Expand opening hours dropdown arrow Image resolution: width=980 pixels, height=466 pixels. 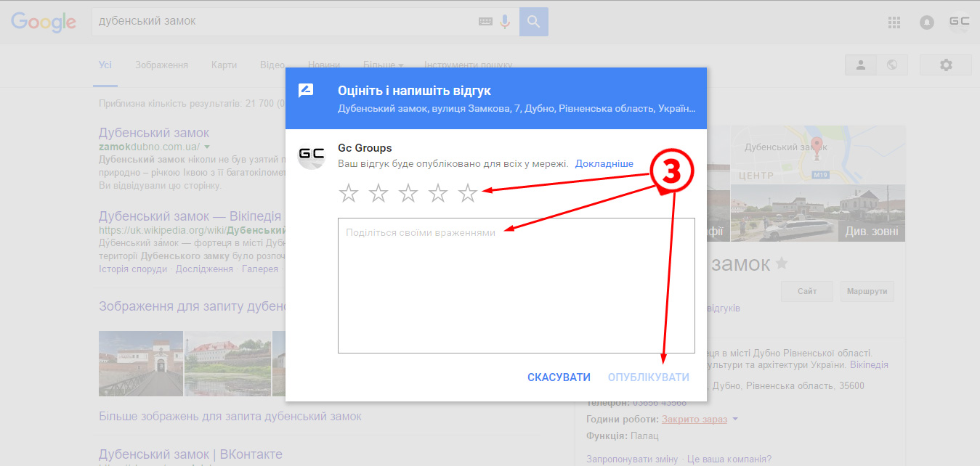[x=735, y=420]
